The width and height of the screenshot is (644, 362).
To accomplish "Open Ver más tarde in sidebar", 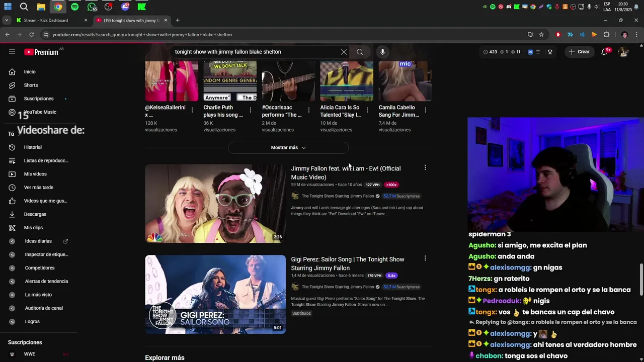I will tap(39, 188).
